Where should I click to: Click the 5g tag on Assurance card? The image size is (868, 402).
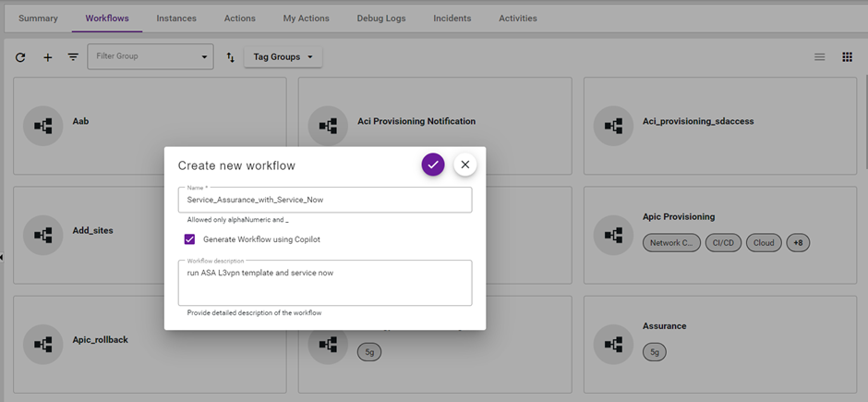(655, 351)
